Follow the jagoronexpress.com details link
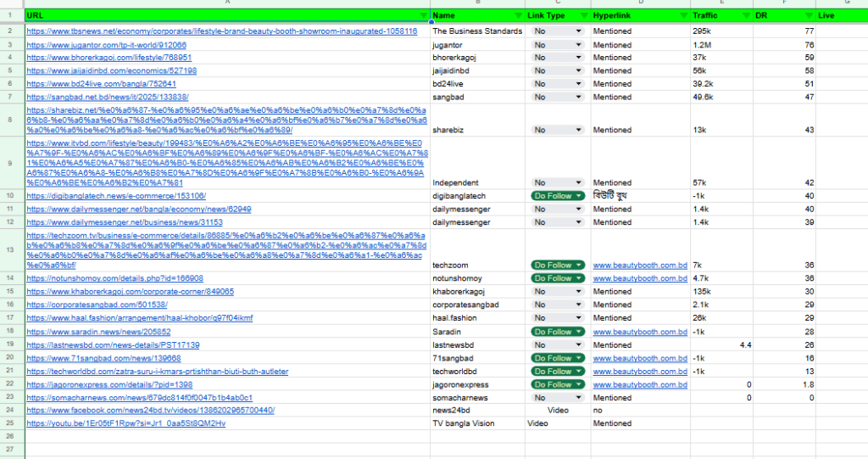The height and width of the screenshot is (459, 868). (x=109, y=384)
